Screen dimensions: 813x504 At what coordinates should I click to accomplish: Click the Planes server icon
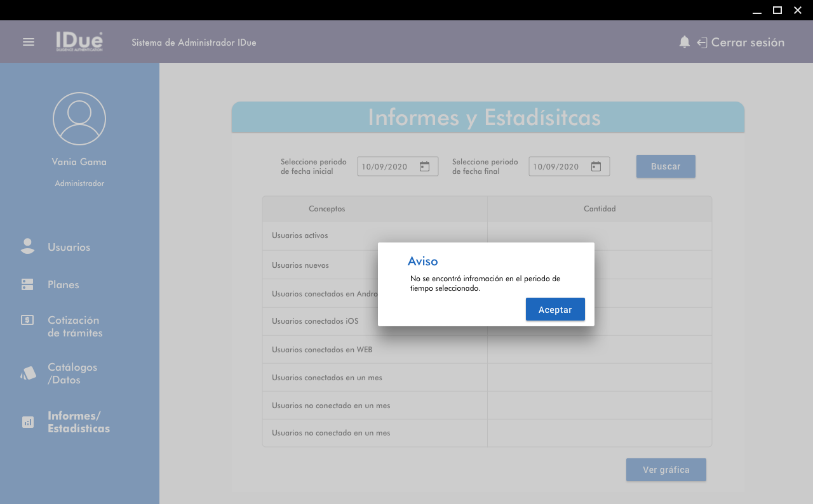tap(27, 284)
